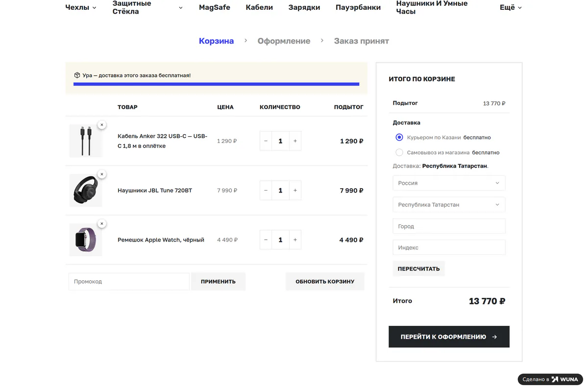Remove the Anker 322 cable from cart
Image resolution: width=588 pixels, height=390 pixels.
tap(101, 125)
